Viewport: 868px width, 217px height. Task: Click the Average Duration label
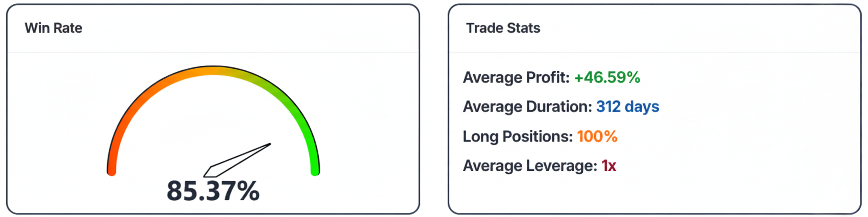click(x=527, y=107)
